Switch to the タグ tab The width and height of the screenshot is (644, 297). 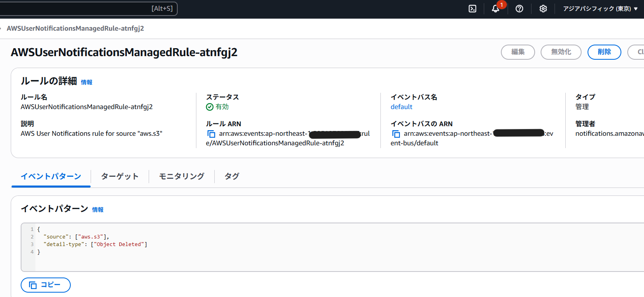tap(232, 176)
